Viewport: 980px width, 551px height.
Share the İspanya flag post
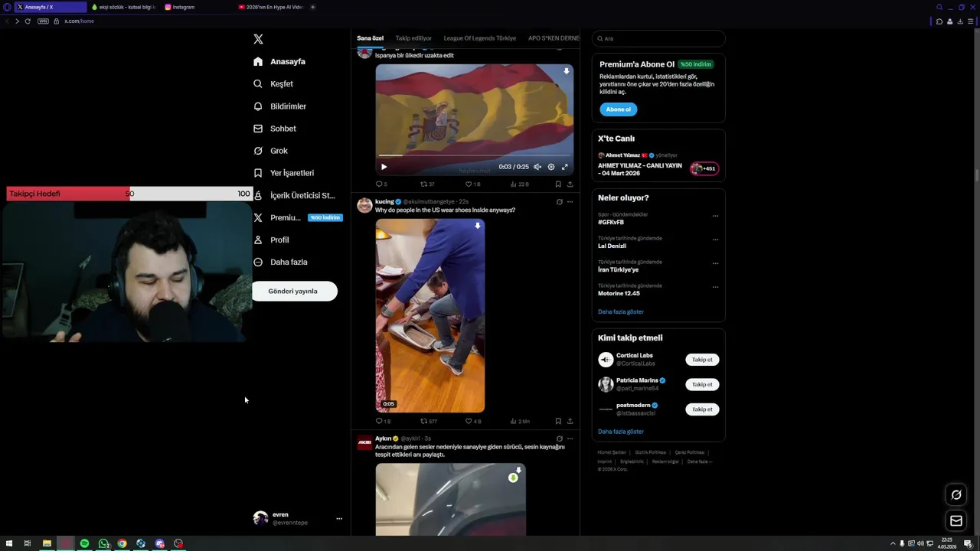point(570,184)
